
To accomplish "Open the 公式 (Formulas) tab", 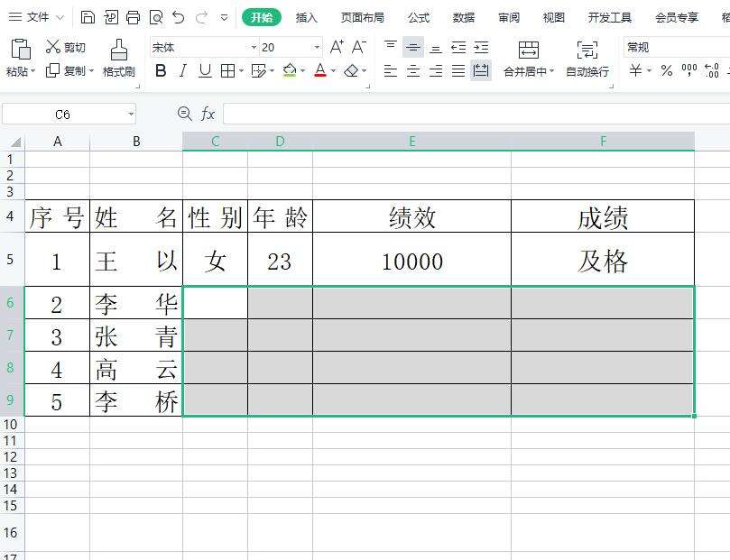I will (419, 17).
